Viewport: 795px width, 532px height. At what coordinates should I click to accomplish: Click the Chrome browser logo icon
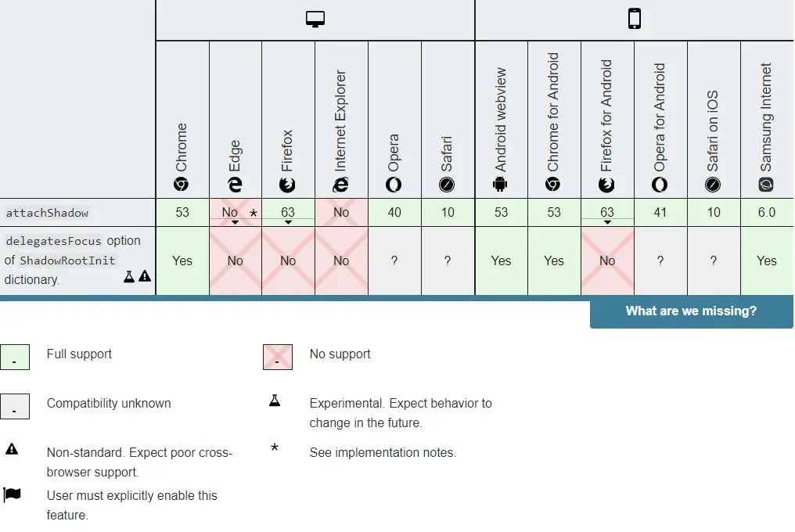point(182,185)
